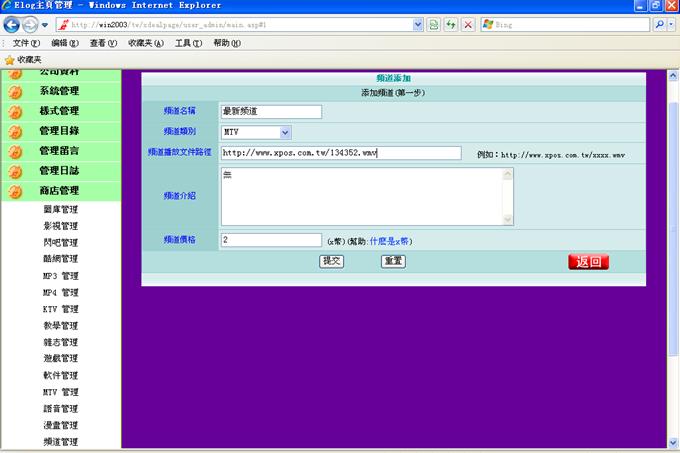Select 頻道管理 in the sidebar list

[60, 441]
